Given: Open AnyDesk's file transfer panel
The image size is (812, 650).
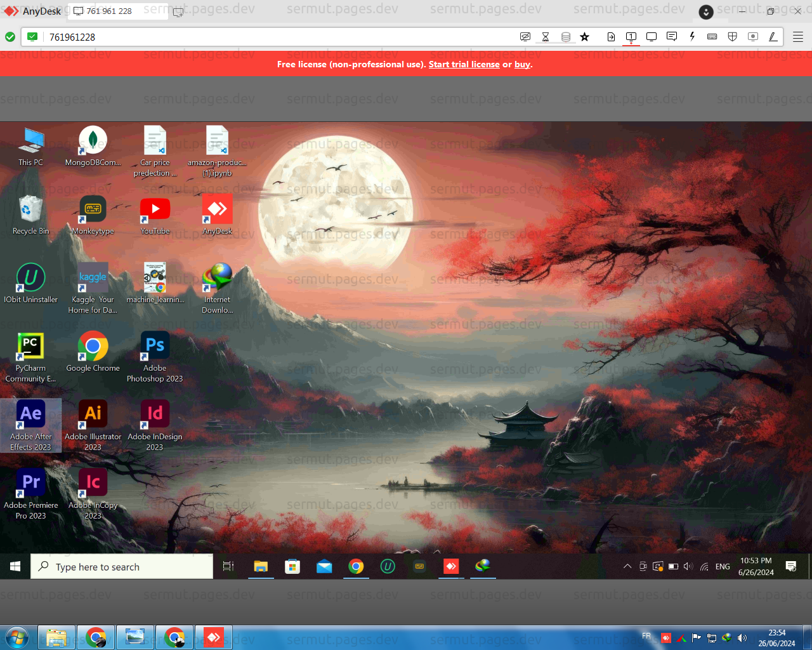Looking at the screenshot, I should [611, 36].
